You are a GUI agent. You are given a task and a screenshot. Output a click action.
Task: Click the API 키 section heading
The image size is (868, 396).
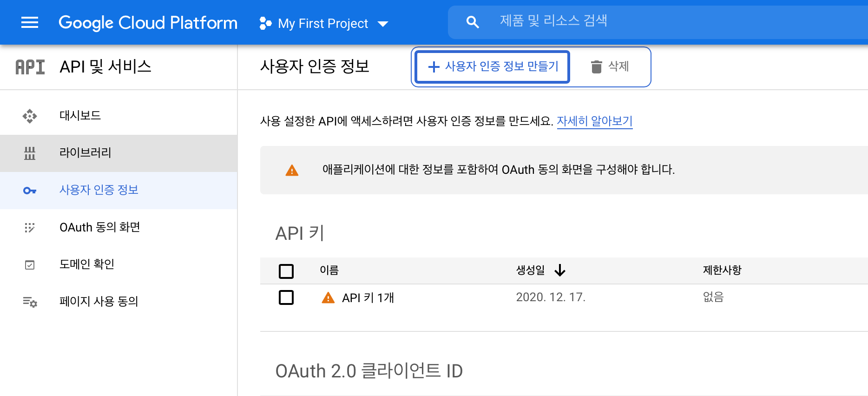tap(300, 233)
